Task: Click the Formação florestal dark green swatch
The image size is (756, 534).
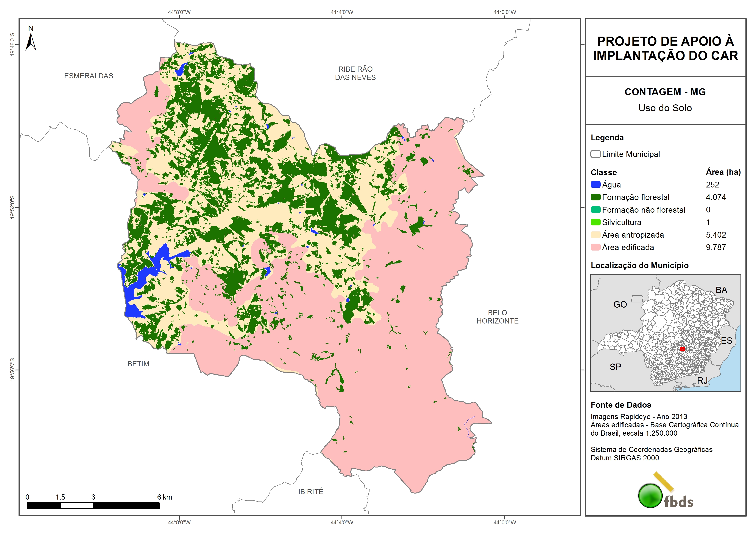Action: (595, 197)
